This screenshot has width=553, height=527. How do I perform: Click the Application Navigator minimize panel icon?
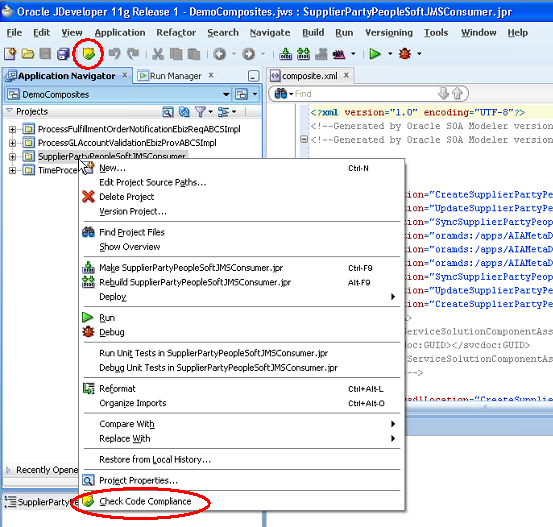click(253, 76)
